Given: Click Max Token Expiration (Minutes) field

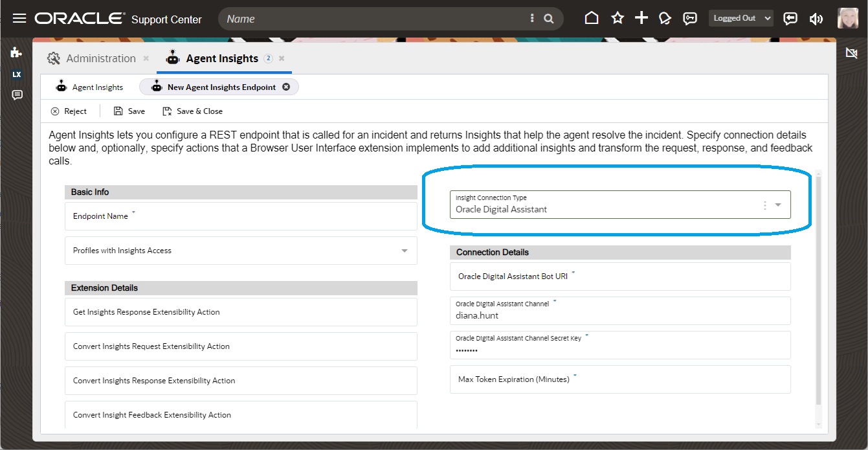Looking at the screenshot, I should pos(620,379).
